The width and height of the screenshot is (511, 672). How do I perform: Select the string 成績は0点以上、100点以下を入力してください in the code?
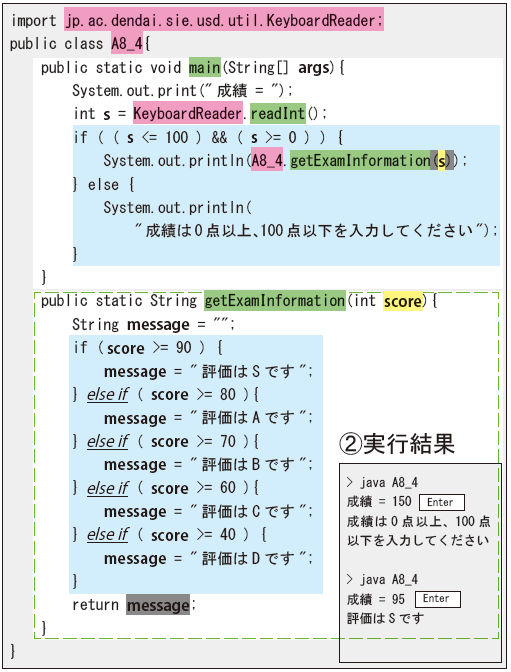point(311,231)
